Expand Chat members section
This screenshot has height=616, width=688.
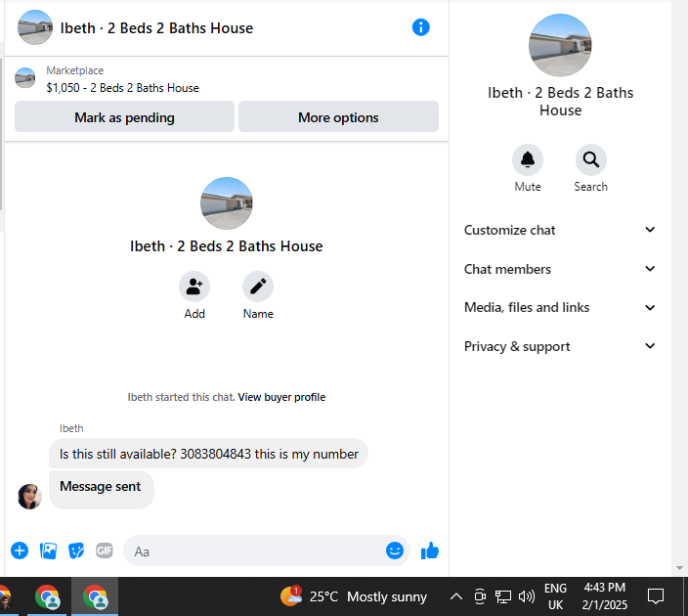click(560, 269)
